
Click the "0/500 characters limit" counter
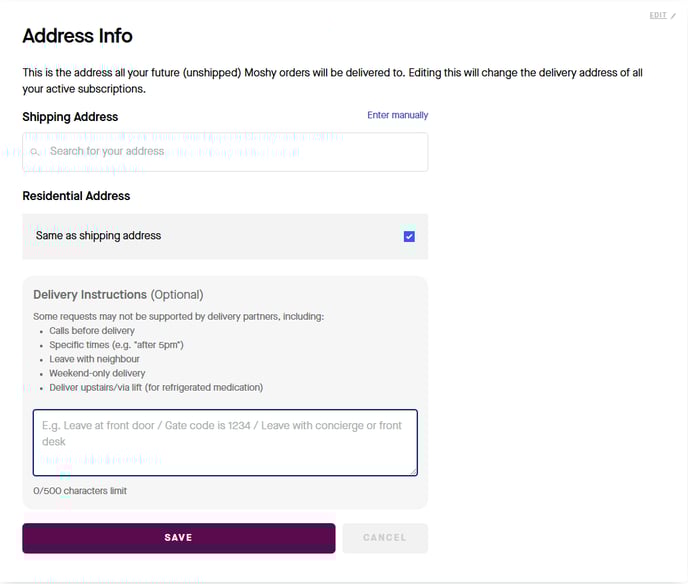[80, 491]
